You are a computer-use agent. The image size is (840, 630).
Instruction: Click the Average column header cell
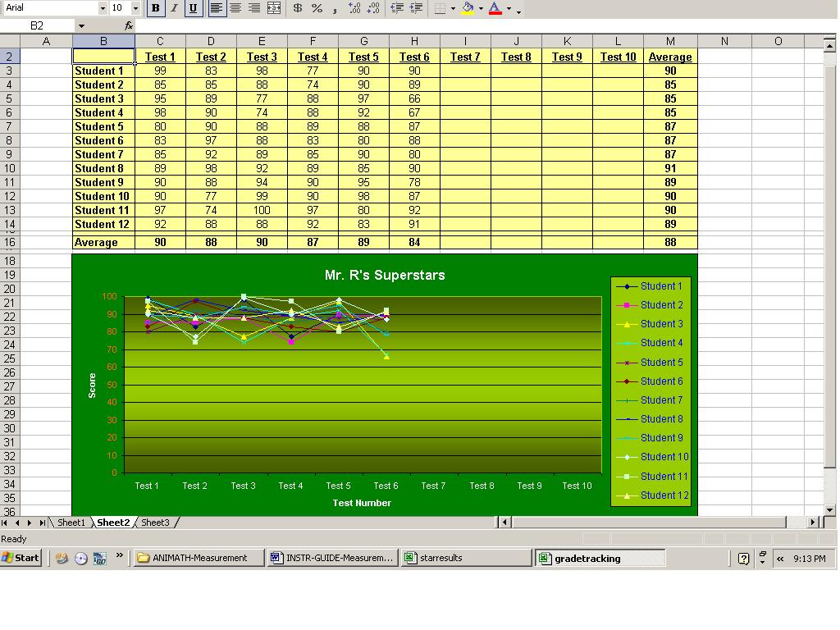(670, 57)
